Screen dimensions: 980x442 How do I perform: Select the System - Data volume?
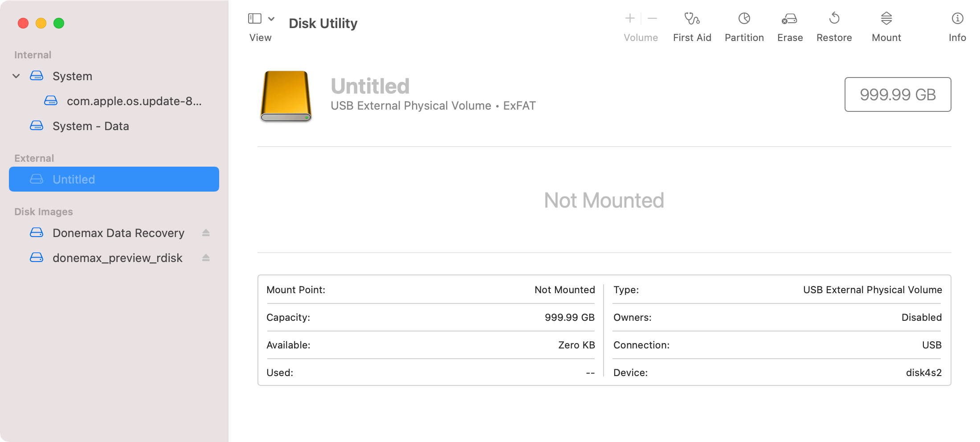(x=90, y=126)
